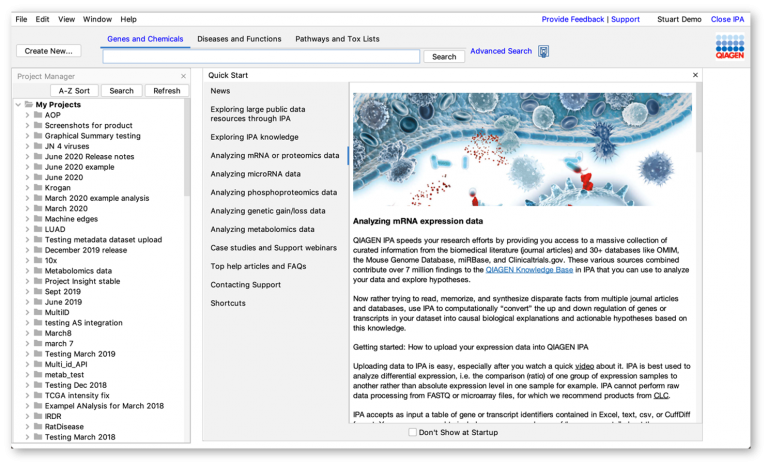Expand JN 4 viruses folder
768x466 pixels.
(x=27, y=146)
